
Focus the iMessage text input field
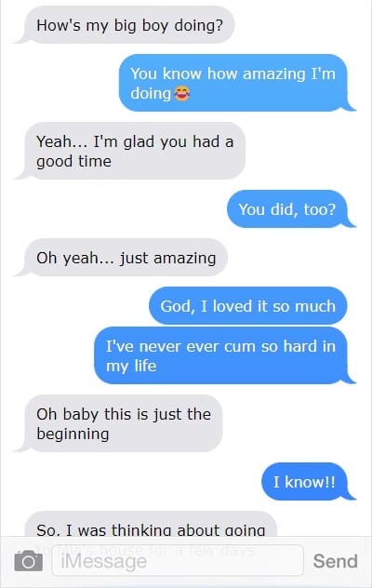pyautogui.click(x=178, y=561)
